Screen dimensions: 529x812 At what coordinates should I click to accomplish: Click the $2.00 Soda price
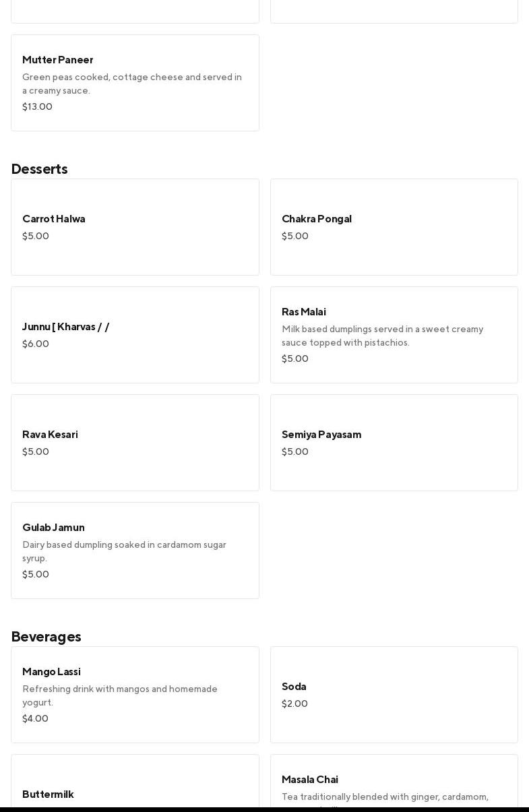point(294,704)
